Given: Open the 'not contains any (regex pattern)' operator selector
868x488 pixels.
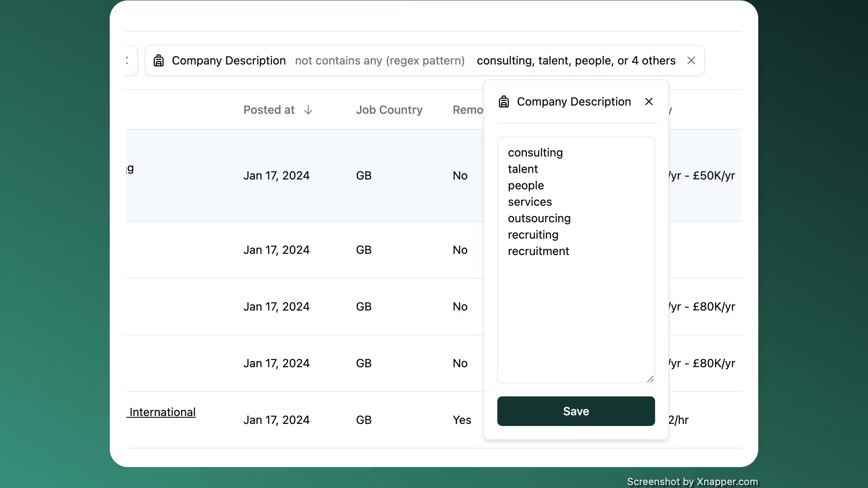Looking at the screenshot, I should pyautogui.click(x=379, y=60).
